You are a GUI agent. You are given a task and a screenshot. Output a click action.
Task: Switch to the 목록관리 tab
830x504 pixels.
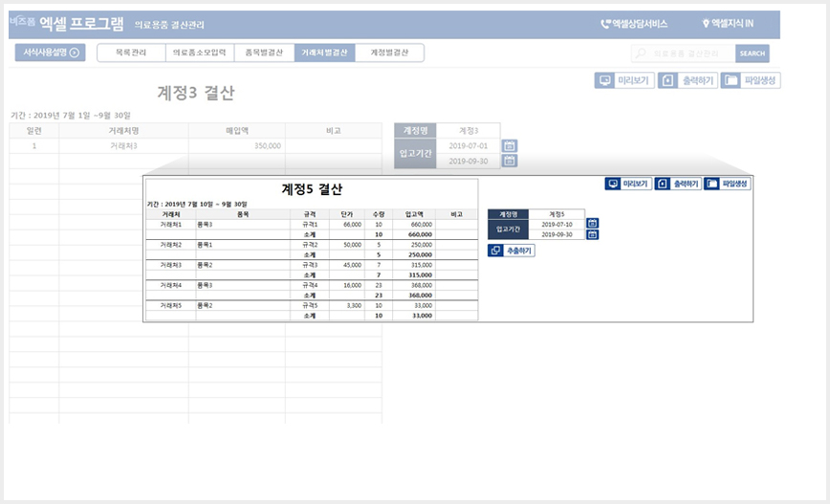(131, 53)
